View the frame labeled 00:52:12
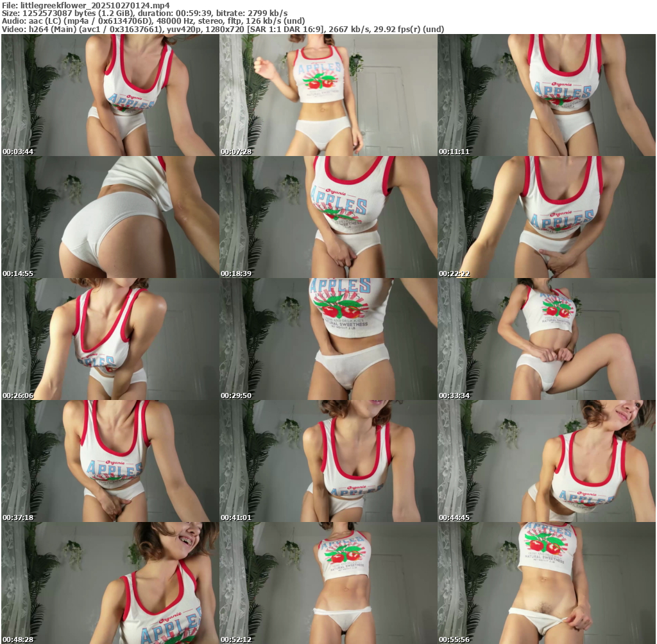Viewport: 657px width, 644px height. pyautogui.click(x=328, y=583)
